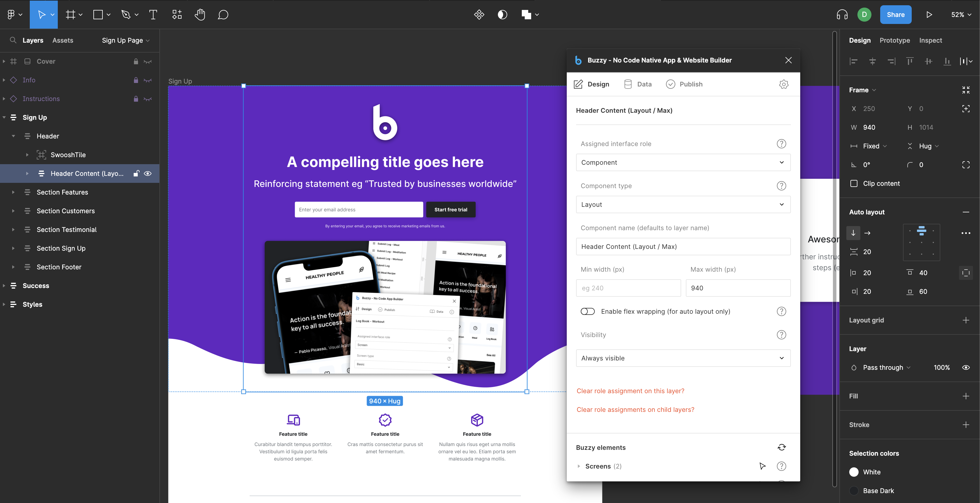Enable flex wrapping toggle
Image resolution: width=980 pixels, height=503 pixels.
coord(587,311)
